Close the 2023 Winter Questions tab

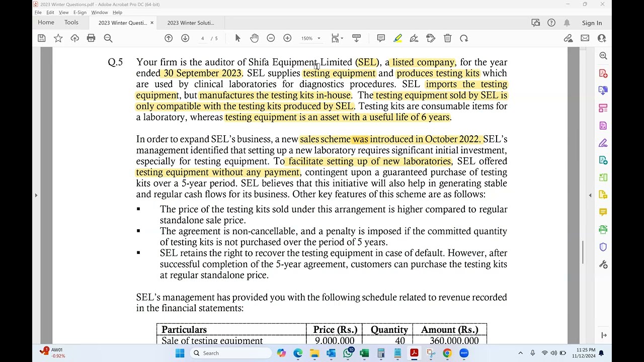[x=152, y=23]
